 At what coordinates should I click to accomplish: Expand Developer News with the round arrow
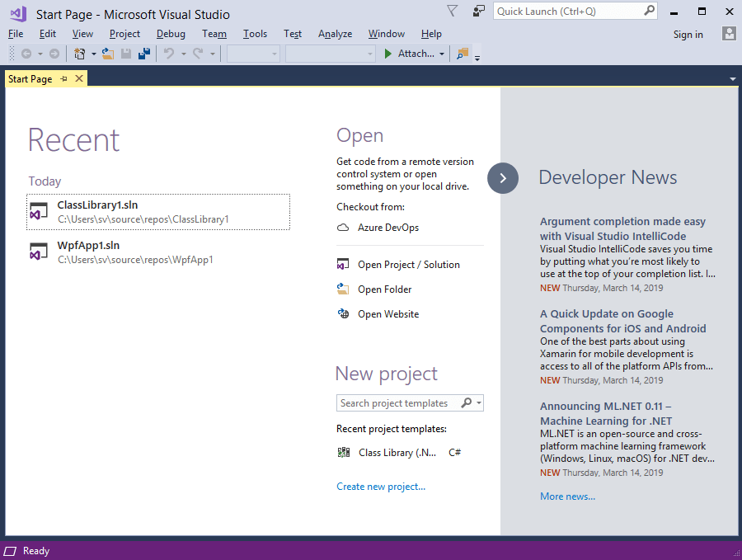pos(503,178)
